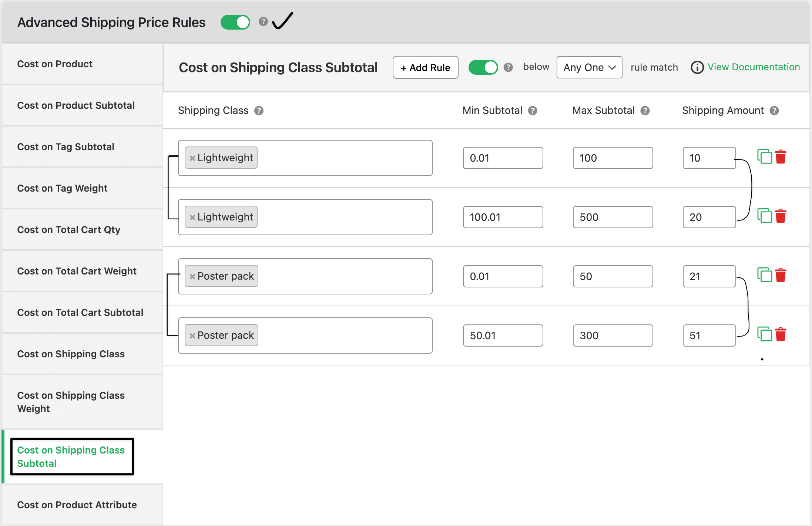
Task: Open shipping class selector of first Poster pack rule
Action: point(344,276)
